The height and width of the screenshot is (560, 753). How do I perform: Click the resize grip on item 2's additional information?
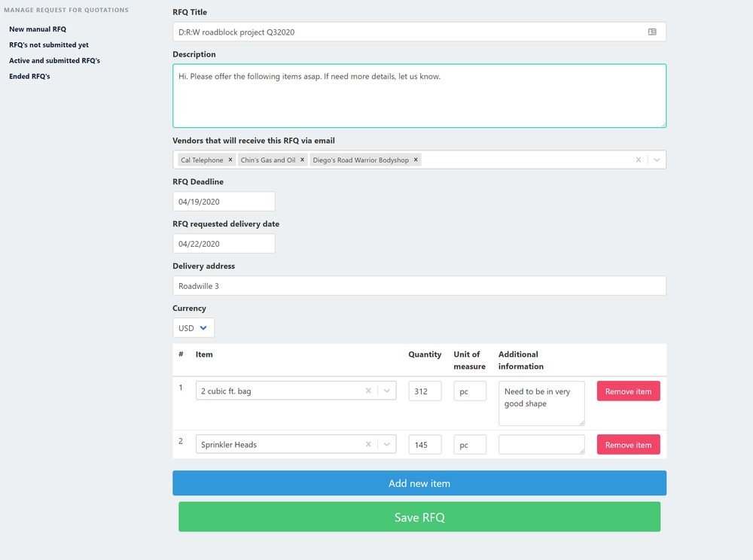(582, 452)
